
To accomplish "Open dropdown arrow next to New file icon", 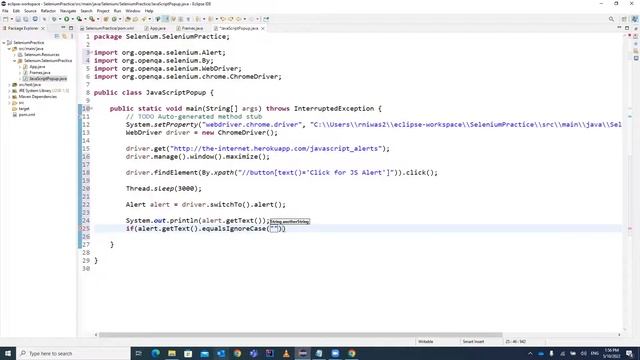I will (11, 19).
